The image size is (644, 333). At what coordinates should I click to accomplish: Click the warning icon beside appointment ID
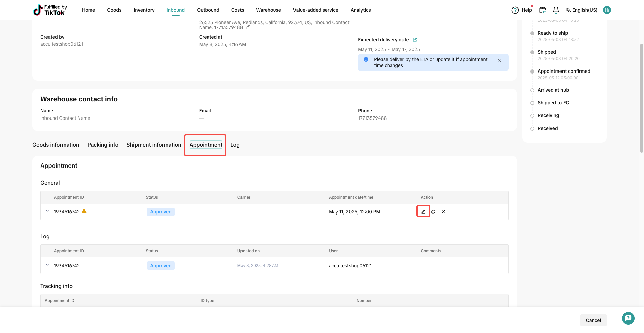point(84,211)
